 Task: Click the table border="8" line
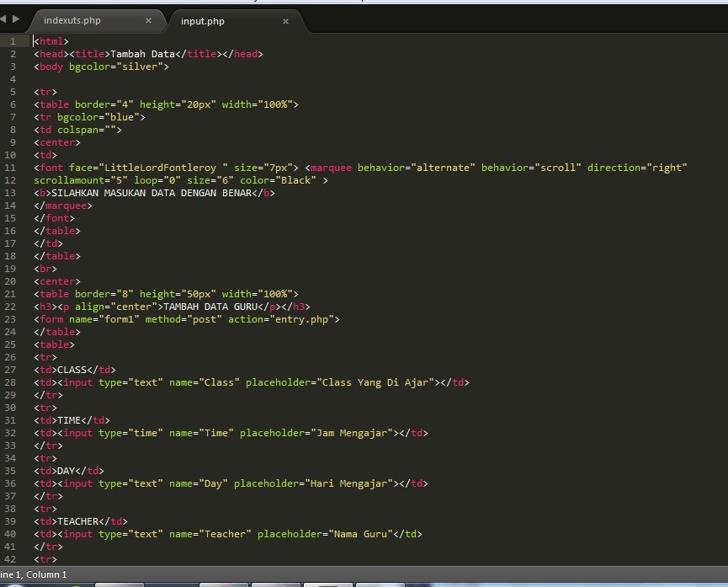(x=166, y=294)
